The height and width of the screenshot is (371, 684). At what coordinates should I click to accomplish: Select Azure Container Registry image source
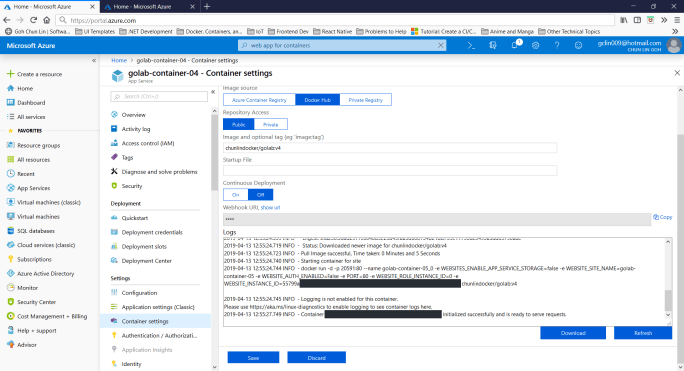(x=259, y=100)
